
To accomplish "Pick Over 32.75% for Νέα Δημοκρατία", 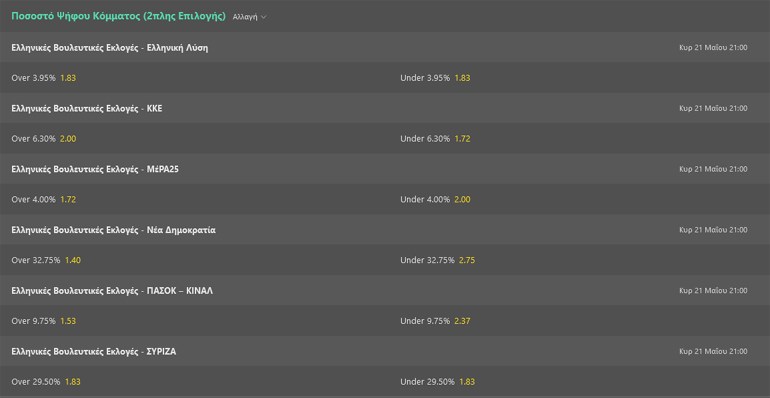I will click(x=46, y=260).
